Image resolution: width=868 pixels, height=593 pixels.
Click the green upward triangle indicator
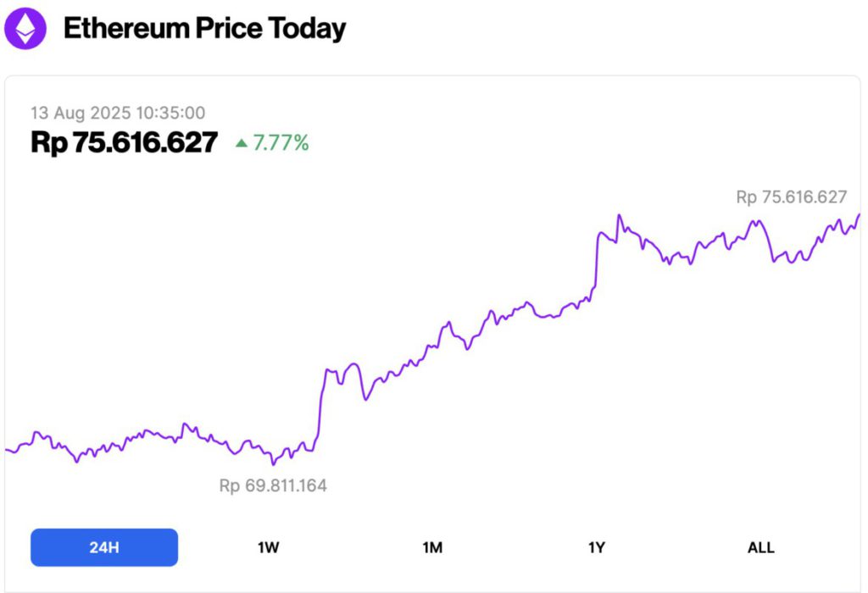243,143
